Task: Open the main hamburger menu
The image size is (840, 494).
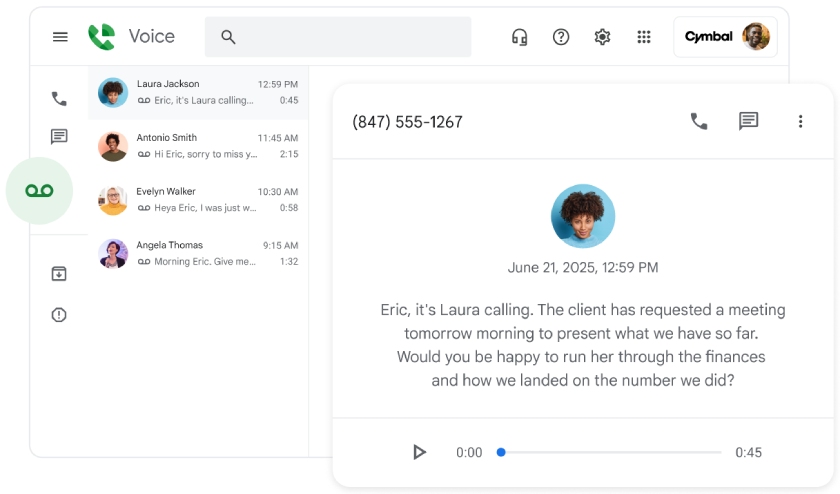Action: click(x=60, y=37)
